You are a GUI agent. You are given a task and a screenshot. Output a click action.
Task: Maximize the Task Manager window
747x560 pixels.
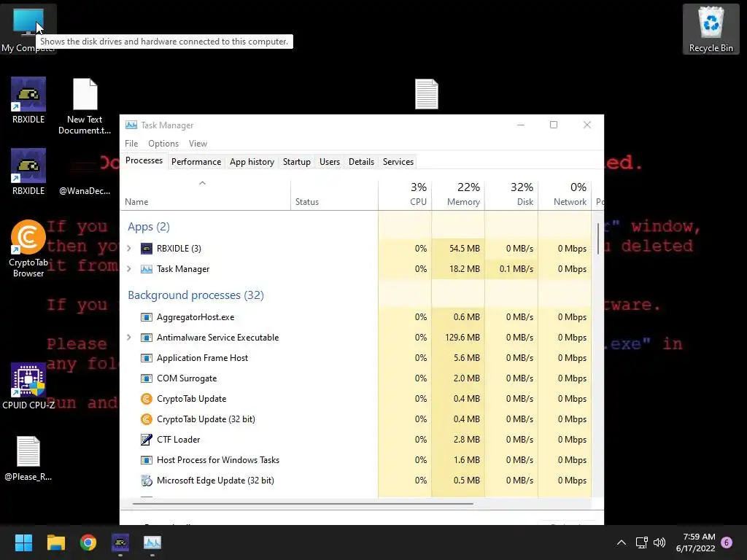554,125
